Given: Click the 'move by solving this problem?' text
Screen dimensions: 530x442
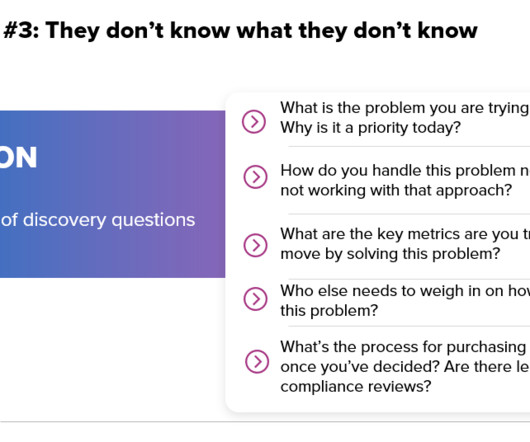Looking at the screenshot, I should [390, 254].
